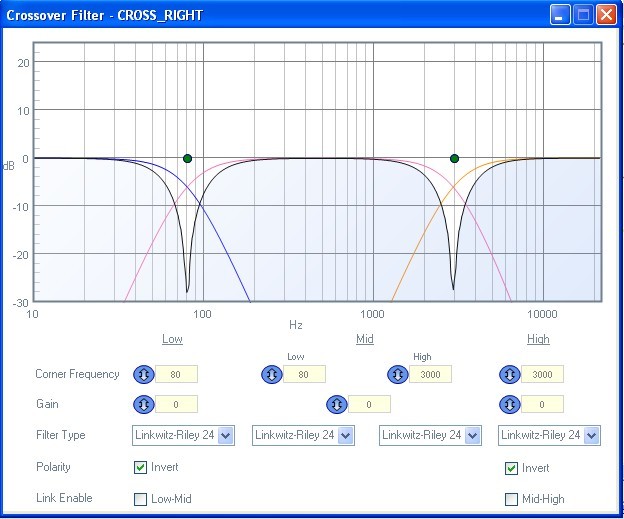Click the High band corner frequency field
This screenshot has height=519, width=624.
click(x=542, y=374)
